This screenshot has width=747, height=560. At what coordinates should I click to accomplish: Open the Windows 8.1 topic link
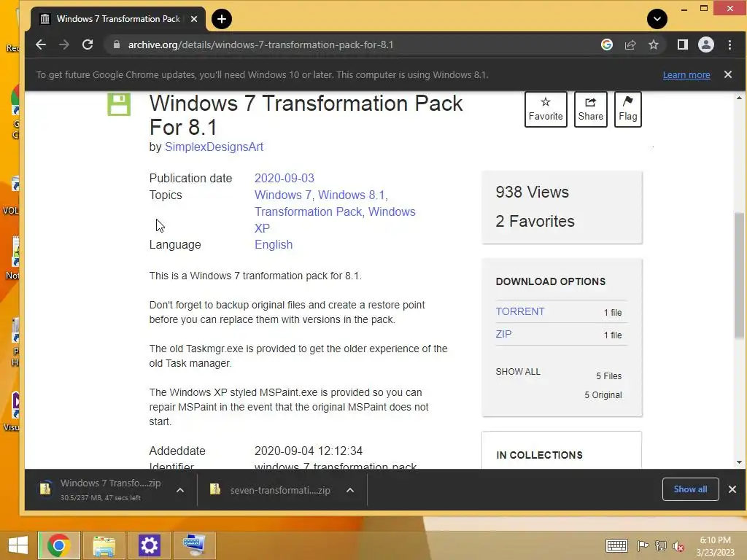tap(352, 195)
